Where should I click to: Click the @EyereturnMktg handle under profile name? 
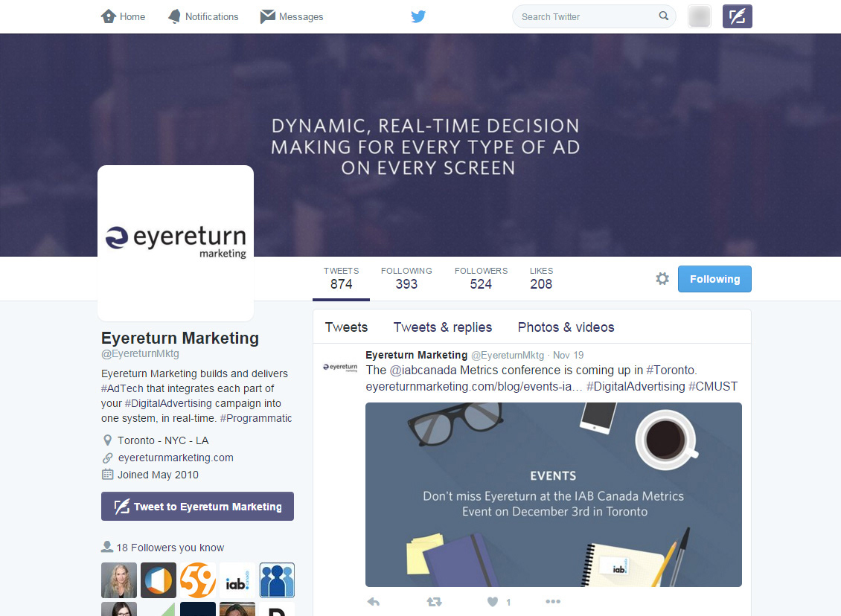(x=140, y=354)
